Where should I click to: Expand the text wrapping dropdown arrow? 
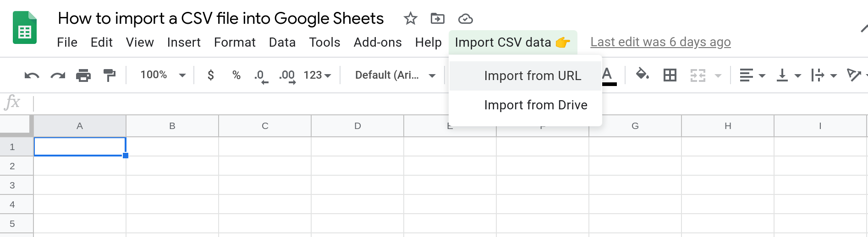pyautogui.click(x=834, y=75)
